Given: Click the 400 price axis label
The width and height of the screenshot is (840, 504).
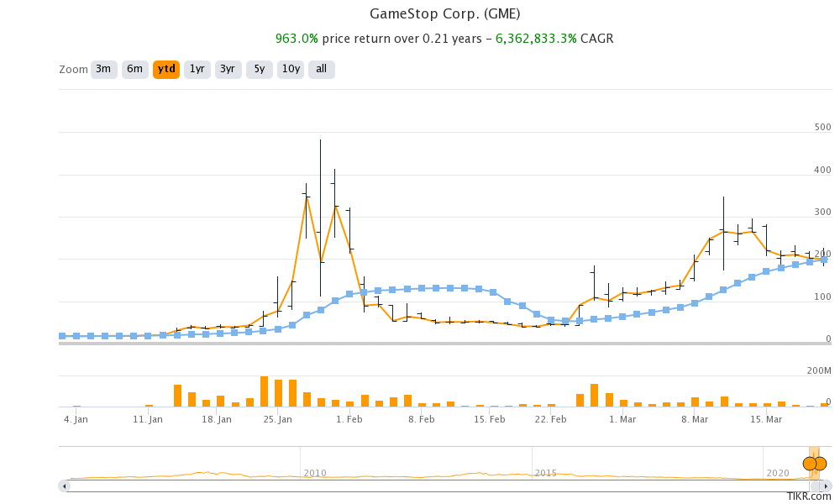Looking at the screenshot, I should 823,171.
